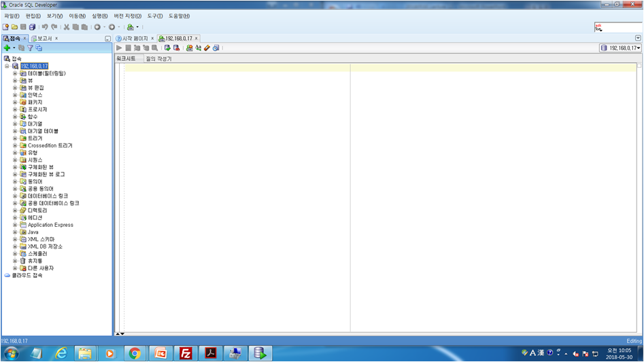This screenshot has height=362, width=644.
Task: Click the Redo icon in toolbar
Action: point(54,27)
